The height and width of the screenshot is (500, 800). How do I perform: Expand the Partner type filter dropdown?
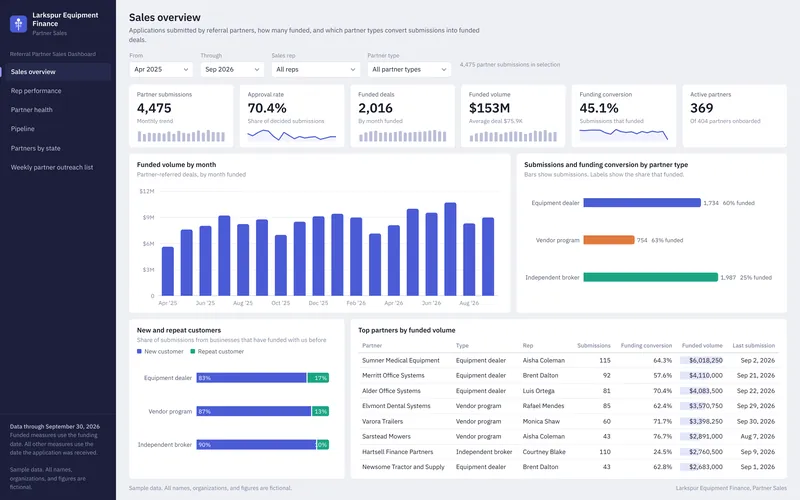(x=409, y=69)
